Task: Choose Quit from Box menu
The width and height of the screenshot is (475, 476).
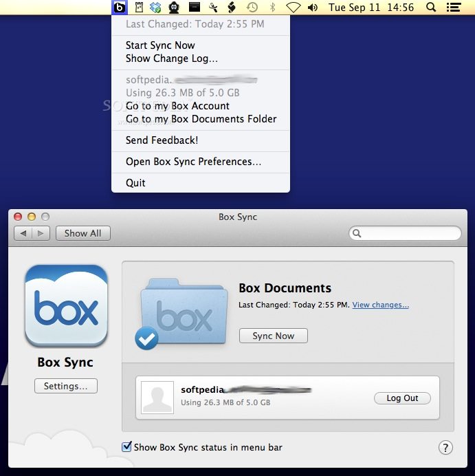Action: [x=201, y=183]
